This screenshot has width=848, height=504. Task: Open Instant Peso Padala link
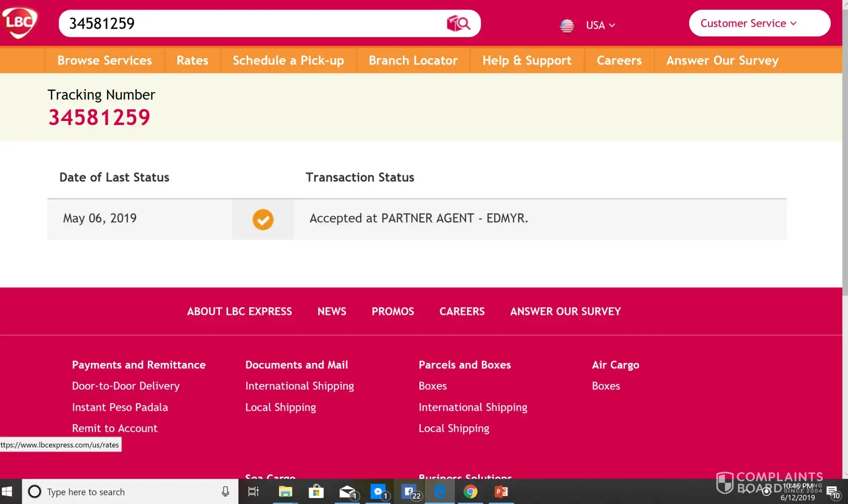point(120,407)
